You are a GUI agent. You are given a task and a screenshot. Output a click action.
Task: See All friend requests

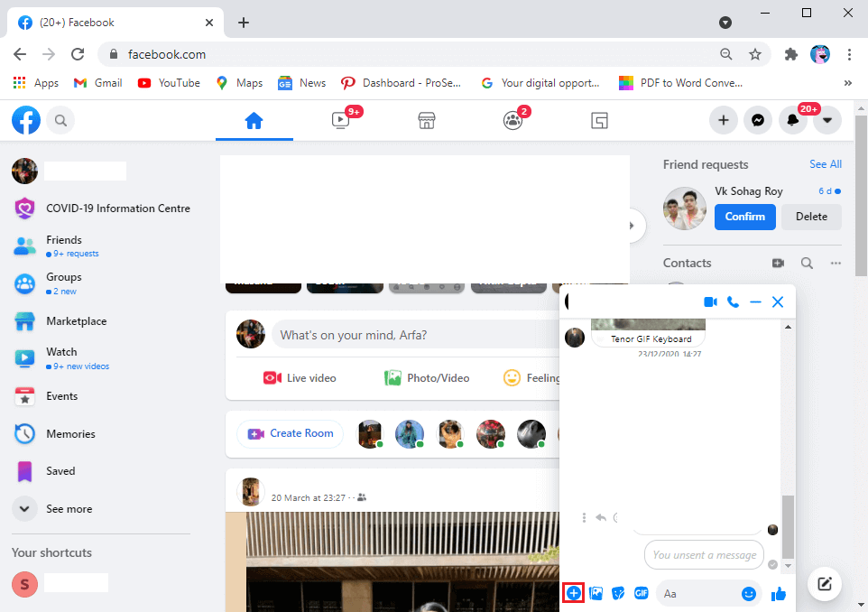pos(825,164)
